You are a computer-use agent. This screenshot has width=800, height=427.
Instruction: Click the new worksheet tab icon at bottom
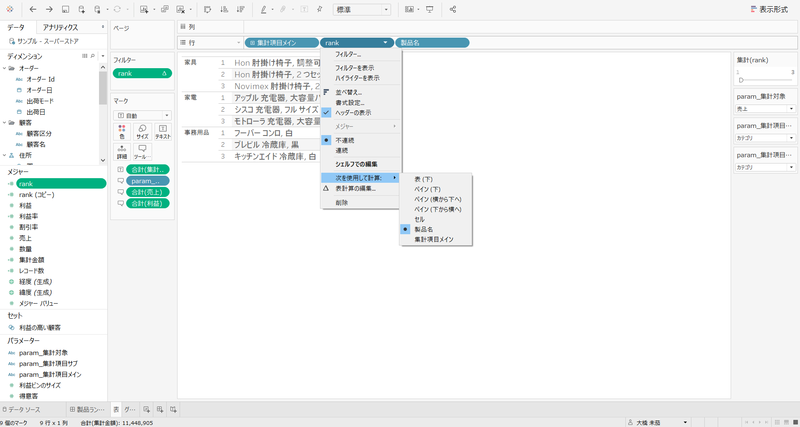coord(146,409)
